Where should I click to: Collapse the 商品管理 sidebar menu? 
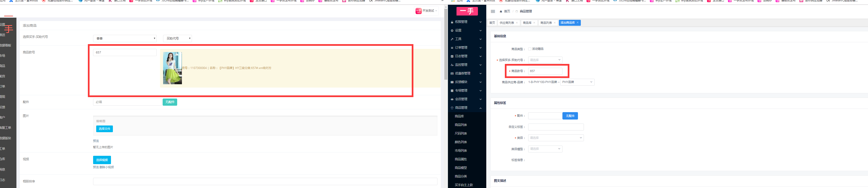[467, 108]
